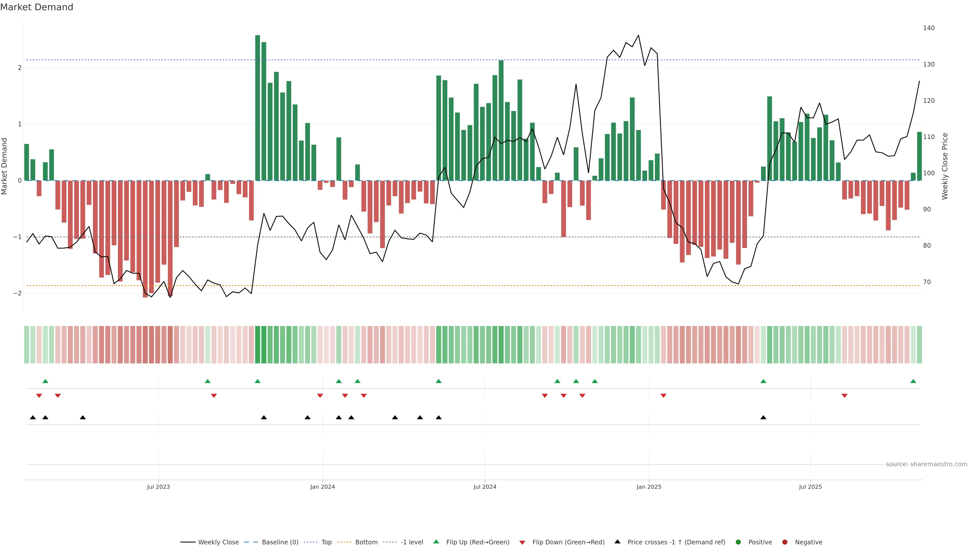Click the rightmost red flip-down triangle marker
Image resolution: width=980 pixels, height=551 pixels.
(844, 396)
